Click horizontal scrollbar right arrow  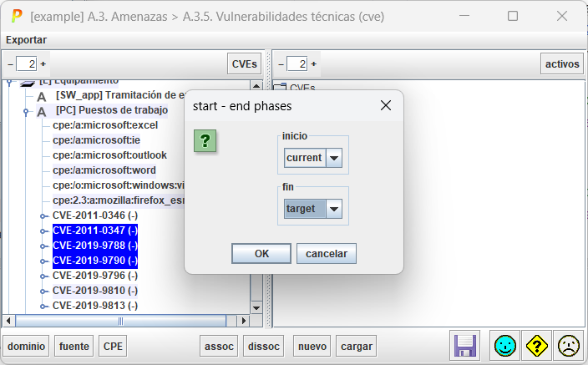pyautogui.click(x=244, y=321)
